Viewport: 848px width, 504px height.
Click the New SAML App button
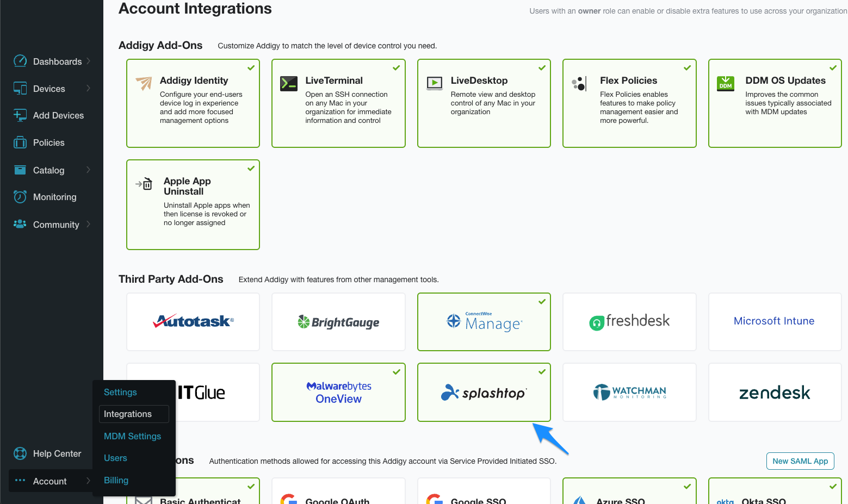[x=800, y=461]
